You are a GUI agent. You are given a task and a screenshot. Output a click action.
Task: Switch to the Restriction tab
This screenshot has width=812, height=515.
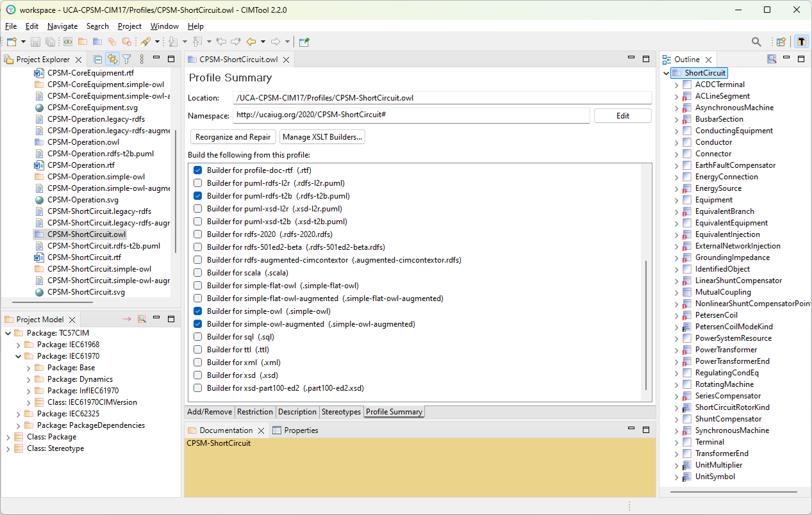coord(254,412)
